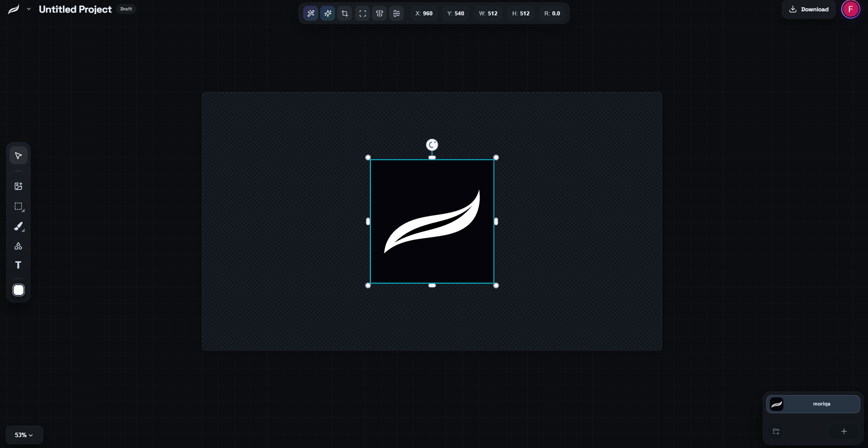Click the feather image on canvas

pyautogui.click(x=432, y=222)
